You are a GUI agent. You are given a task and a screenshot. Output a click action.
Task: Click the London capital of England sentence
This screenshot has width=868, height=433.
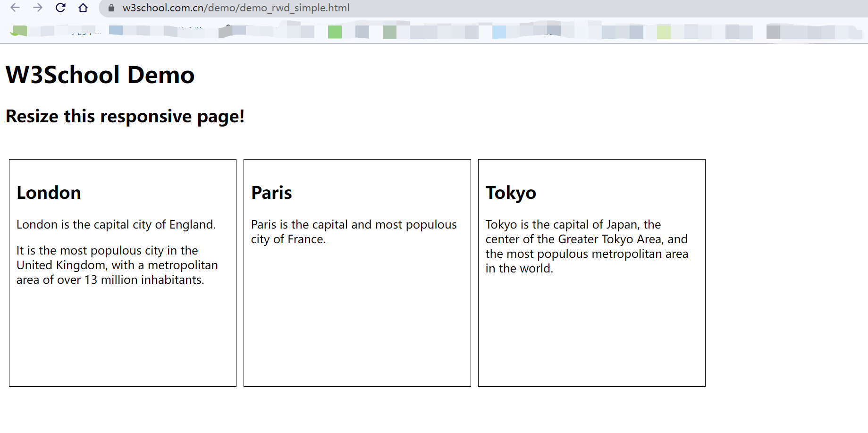116,224
